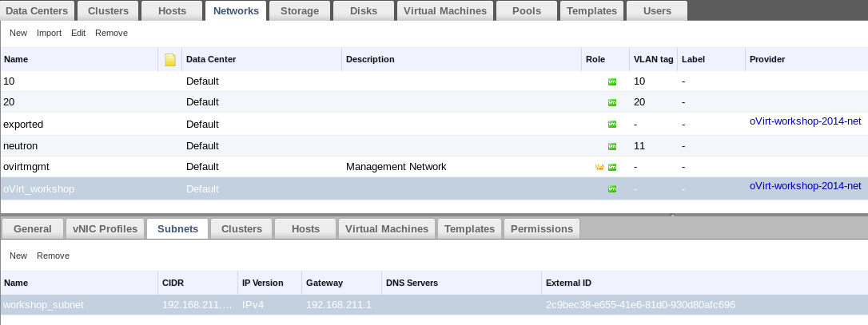Open the Clusters sub-tab in details pane
The width and height of the screenshot is (868, 325).
point(241,229)
